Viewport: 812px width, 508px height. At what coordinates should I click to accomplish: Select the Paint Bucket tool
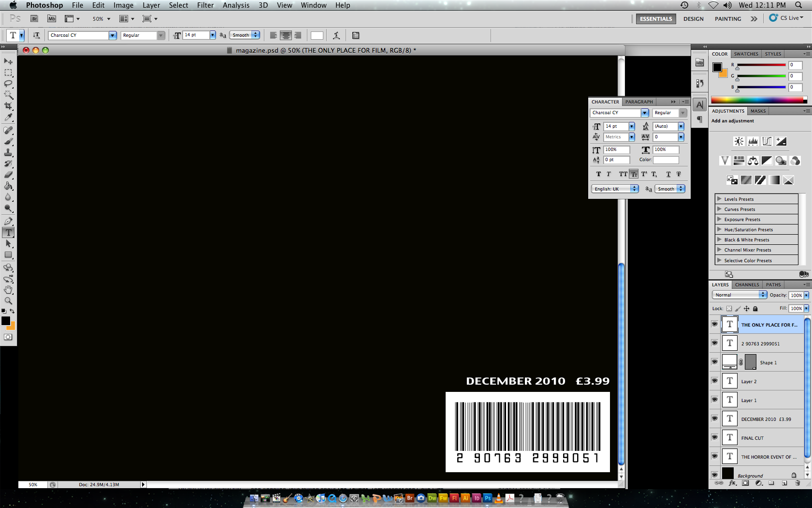8,186
